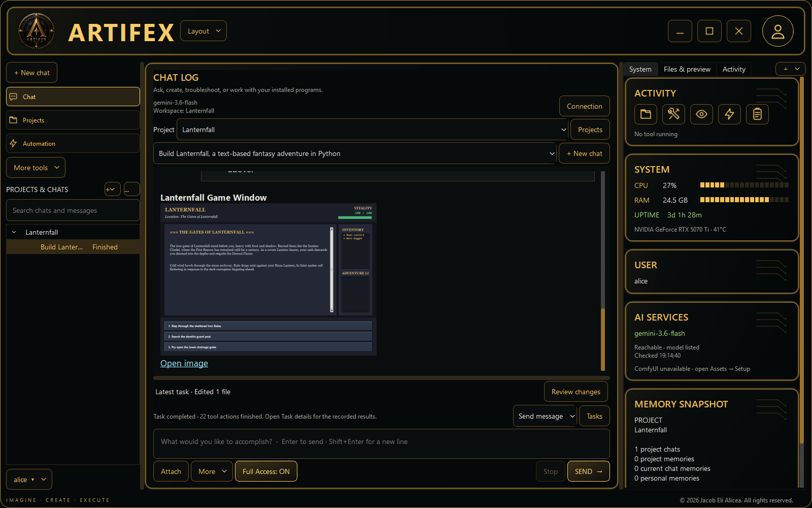Expand the Lanternfall project combo box
The height and width of the screenshot is (508, 812).
[x=373, y=130]
